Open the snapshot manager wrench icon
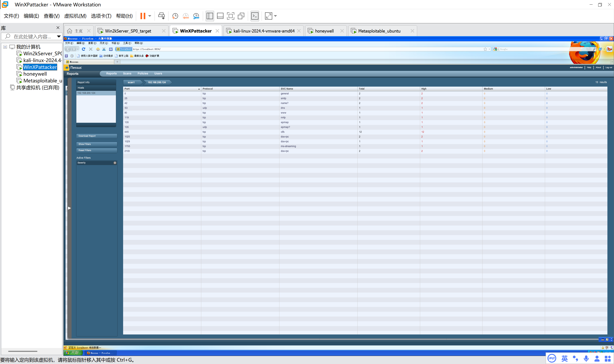The height and width of the screenshot is (364, 614). pyautogui.click(x=196, y=16)
